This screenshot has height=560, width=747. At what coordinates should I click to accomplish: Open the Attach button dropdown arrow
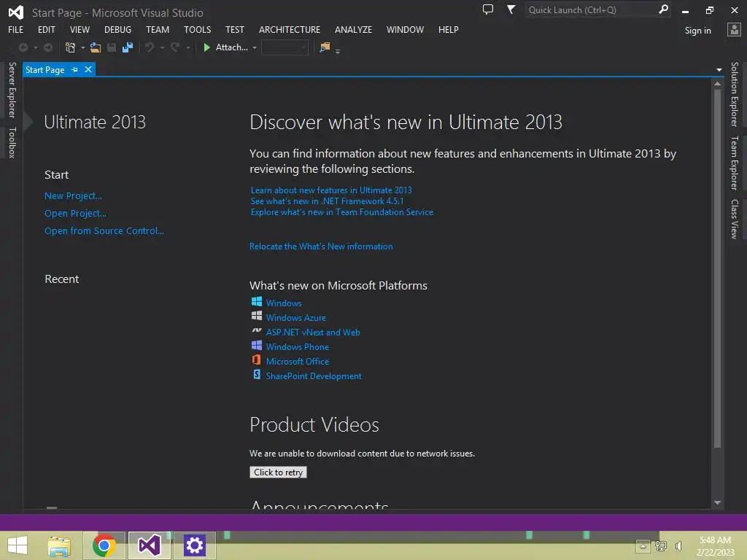pyautogui.click(x=255, y=48)
